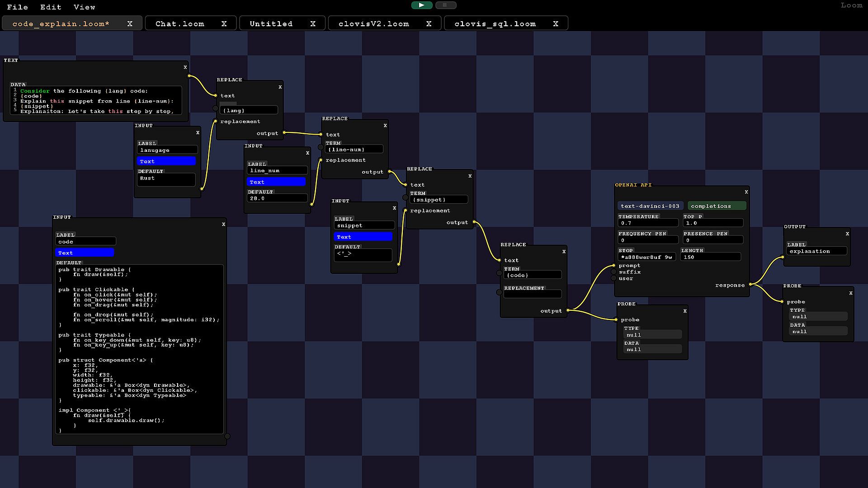Click the LENGTH field showing 150
Screen dimensions: 868x488
click(710, 257)
